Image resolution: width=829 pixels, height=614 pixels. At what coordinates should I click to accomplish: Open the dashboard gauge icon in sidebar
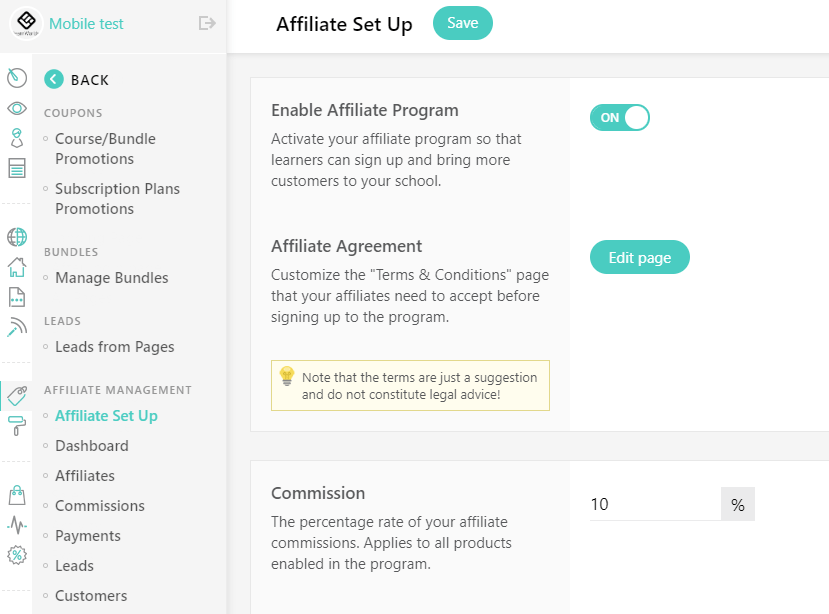pos(17,78)
